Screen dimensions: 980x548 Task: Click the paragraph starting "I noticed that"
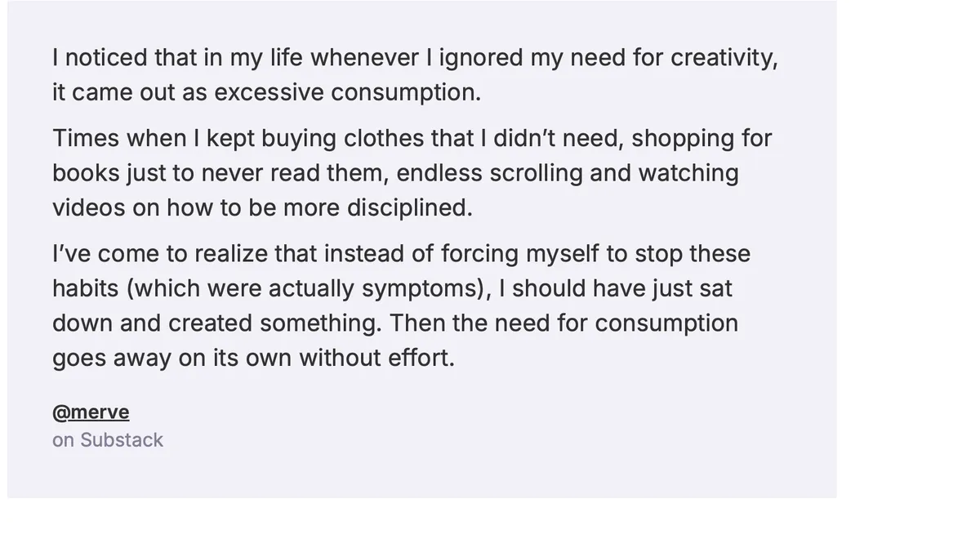pos(415,75)
